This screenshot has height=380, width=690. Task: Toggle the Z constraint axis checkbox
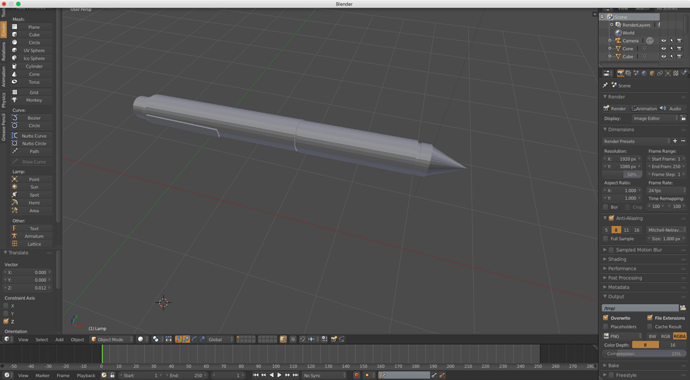[x=6, y=322]
